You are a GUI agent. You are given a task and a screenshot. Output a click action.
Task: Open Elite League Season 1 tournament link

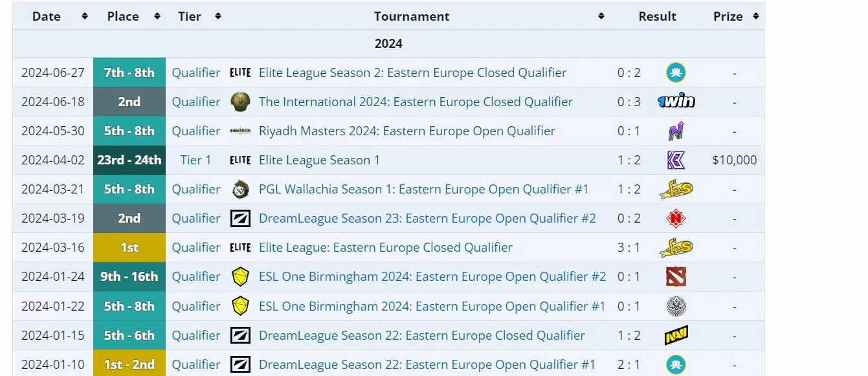(x=319, y=160)
